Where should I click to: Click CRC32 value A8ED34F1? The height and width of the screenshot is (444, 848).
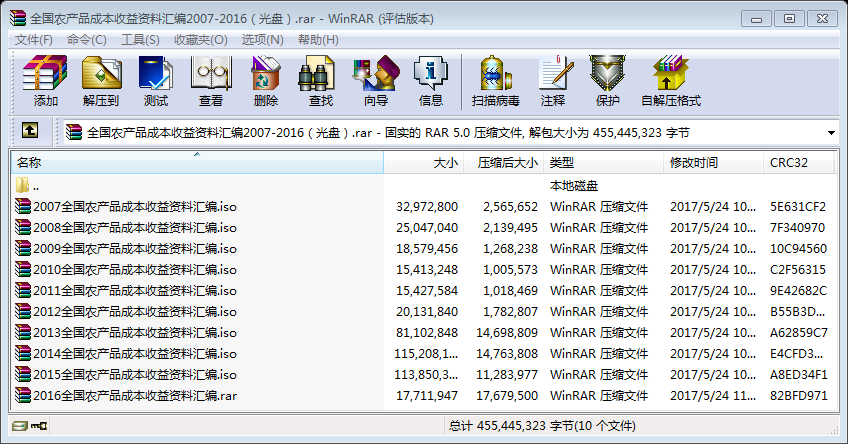[798, 374]
